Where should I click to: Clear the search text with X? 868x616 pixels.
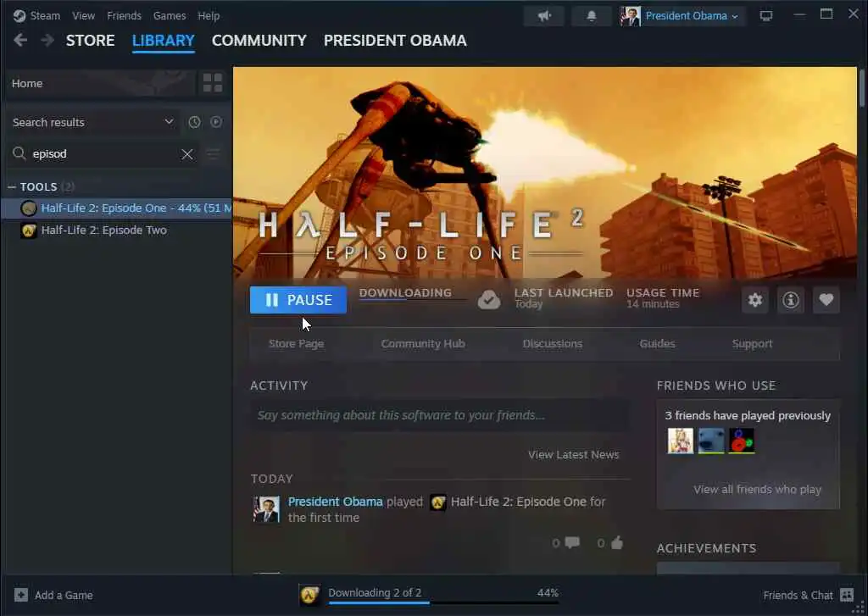(187, 154)
